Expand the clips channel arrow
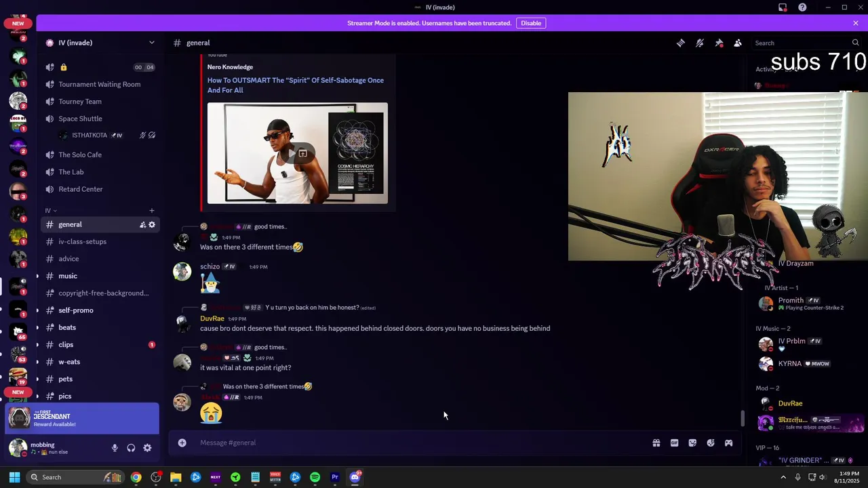 pos(37,344)
